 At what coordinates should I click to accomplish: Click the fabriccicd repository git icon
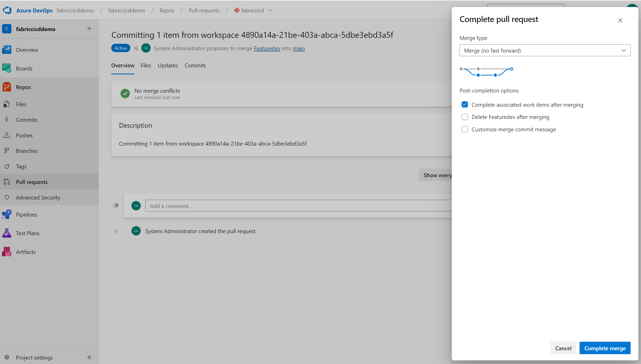pos(237,10)
